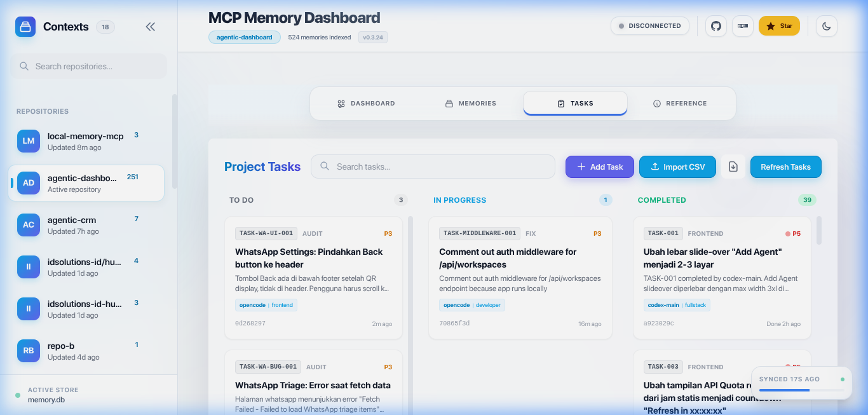
Task: Toggle dark mode with moon icon
Action: click(x=827, y=26)
